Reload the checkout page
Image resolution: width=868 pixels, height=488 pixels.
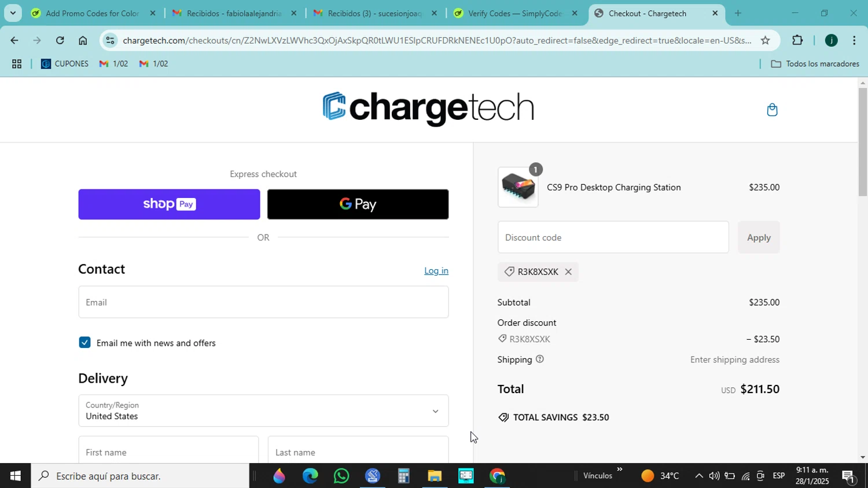pos(60,41)
